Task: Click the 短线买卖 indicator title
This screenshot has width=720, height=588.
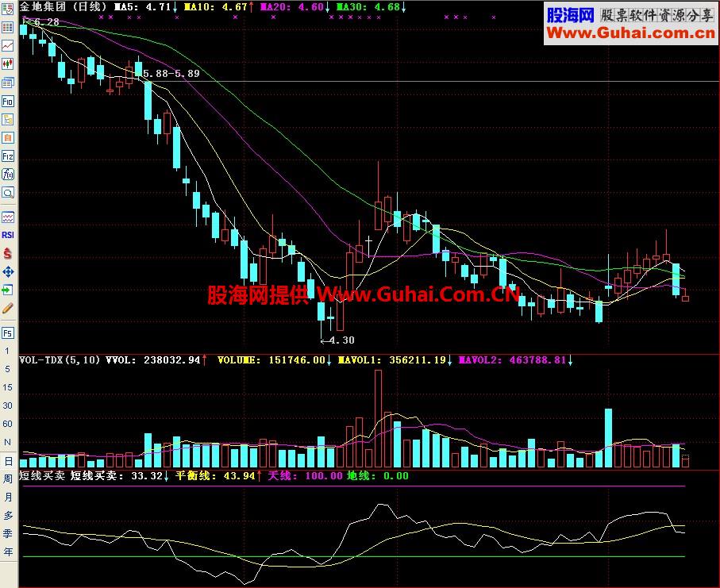Action: pos(42,476)
